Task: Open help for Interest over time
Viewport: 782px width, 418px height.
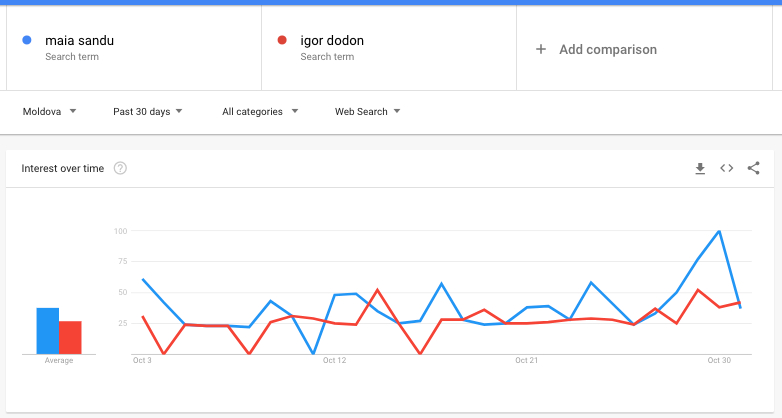Action: tap(120, 169)
